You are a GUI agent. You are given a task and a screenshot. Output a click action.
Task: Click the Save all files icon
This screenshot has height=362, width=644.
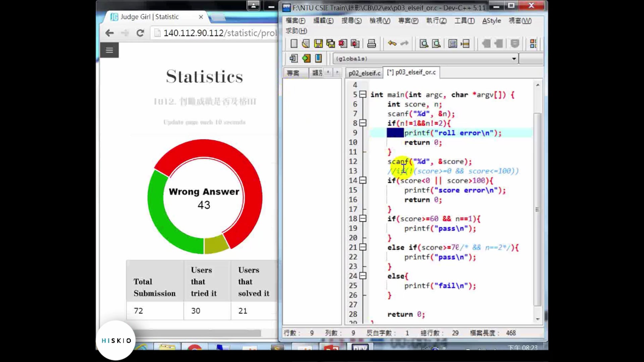(330, 44)
